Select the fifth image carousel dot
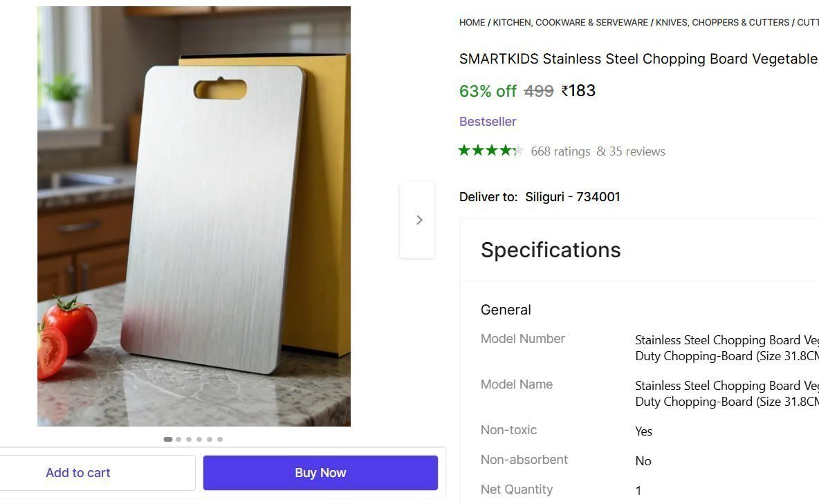The image size is (819, 504). [210, 439]
